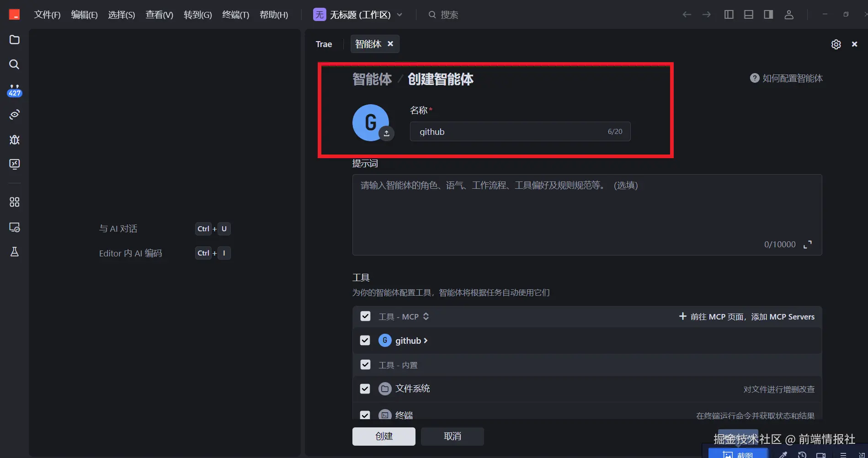Open the 帮助(H) menu
The height and width of the screenshot is (458, 868).
pos(274,15)
